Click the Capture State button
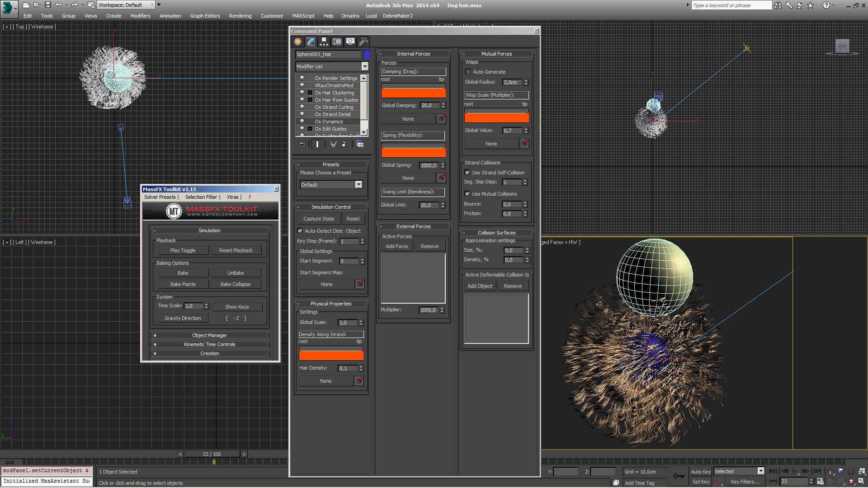868x488 pixels. (319, 219)
